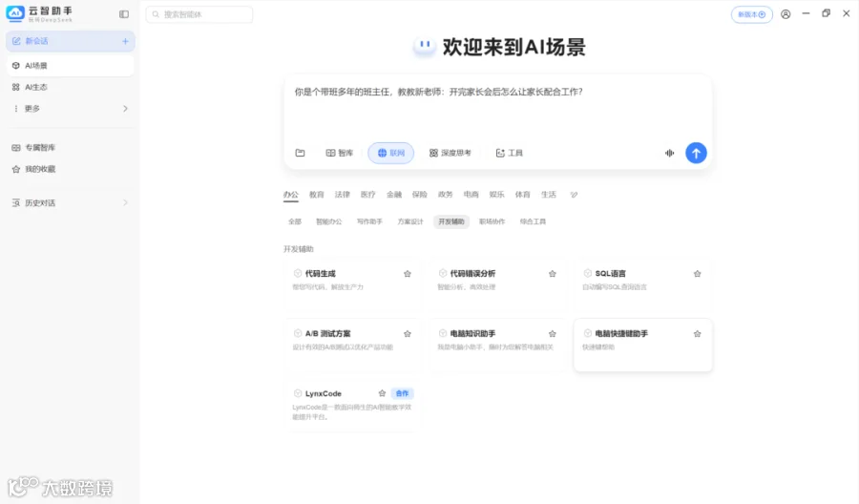Favorite the 代码错误分析 card with its star

pos(553,273)
